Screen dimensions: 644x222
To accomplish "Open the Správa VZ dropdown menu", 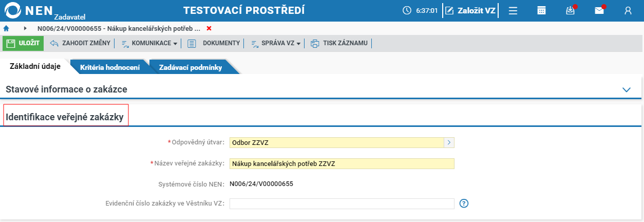I will 276,43.
